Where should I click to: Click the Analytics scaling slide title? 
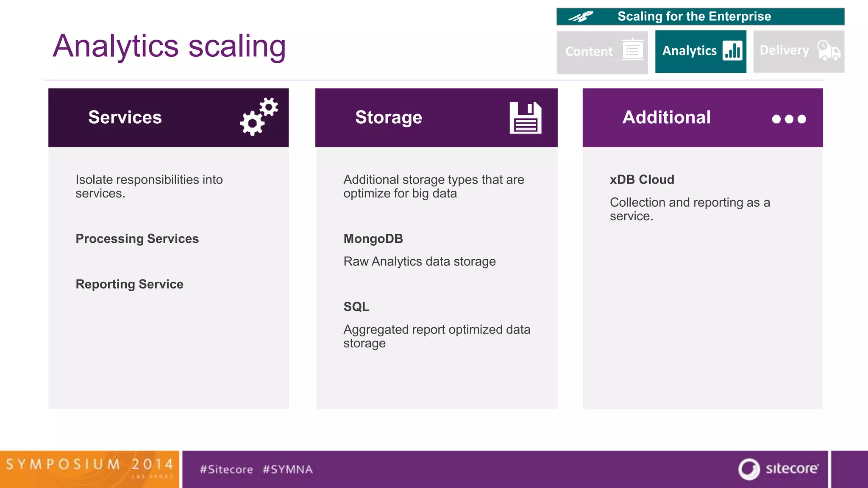pyautogui.click(x=169, y=47)
